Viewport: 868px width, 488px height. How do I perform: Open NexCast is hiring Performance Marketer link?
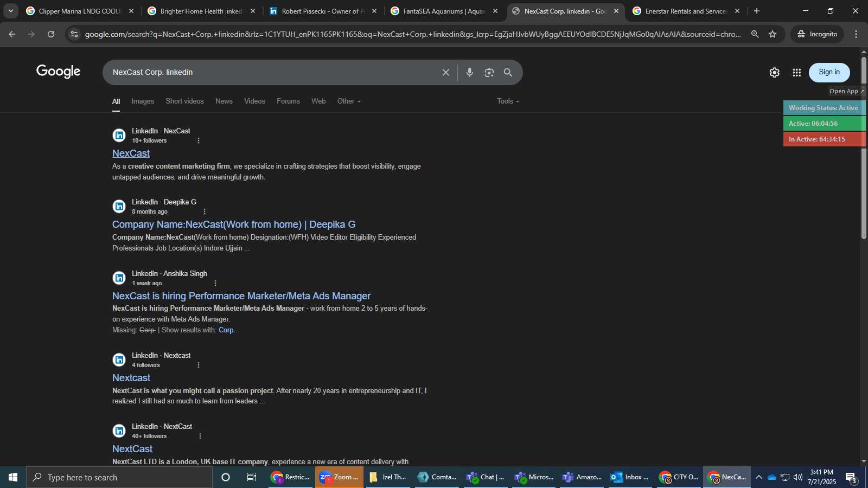click(241, 296)
